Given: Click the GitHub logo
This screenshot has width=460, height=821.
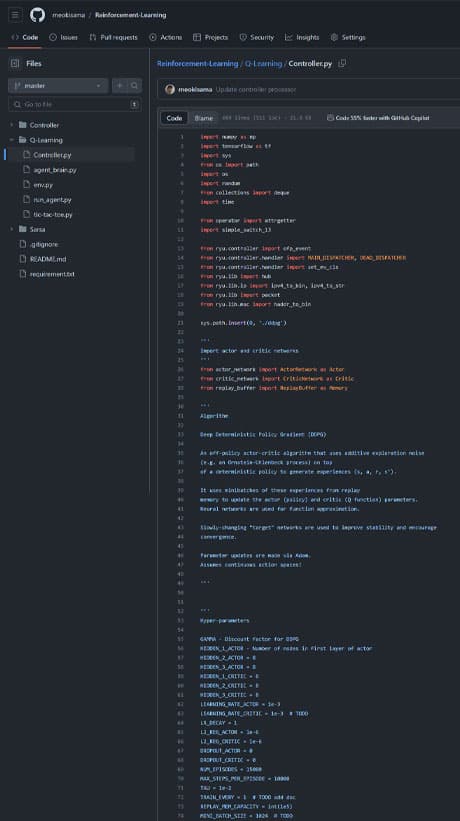Looking at the screenshot, I should click(38, 15).
